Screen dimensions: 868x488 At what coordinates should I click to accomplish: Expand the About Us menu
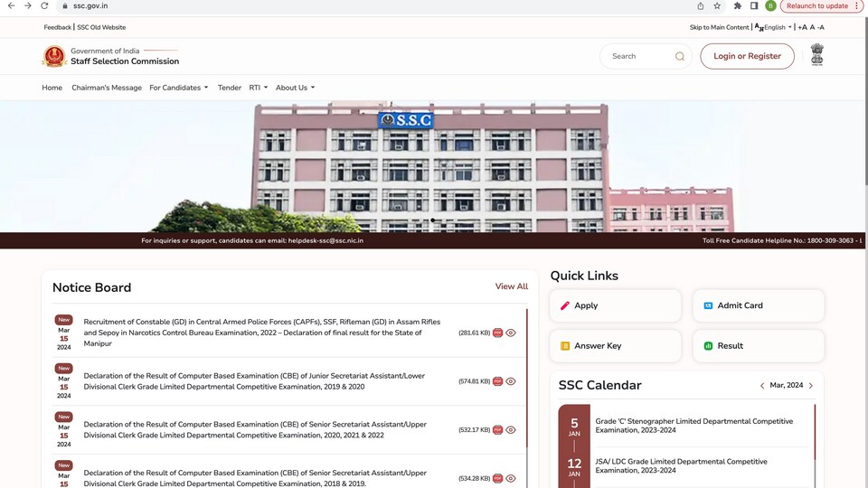[x=295, y=88]
